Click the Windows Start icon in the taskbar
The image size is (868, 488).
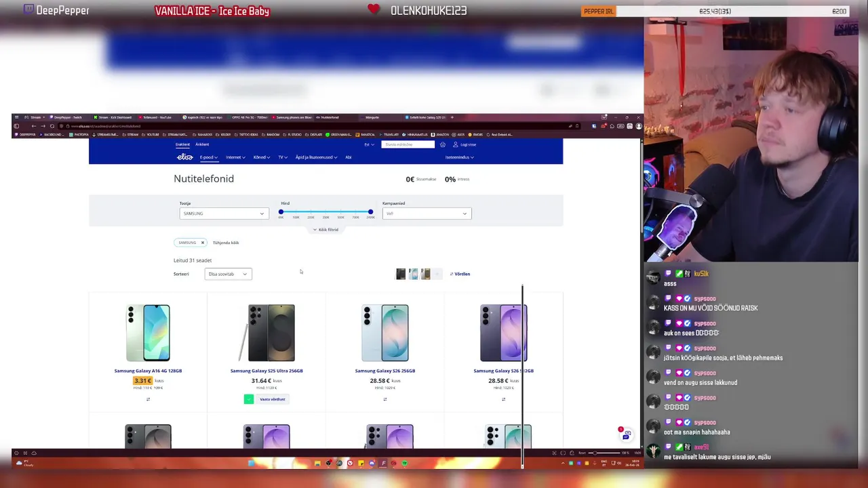[x=251, y=464]
